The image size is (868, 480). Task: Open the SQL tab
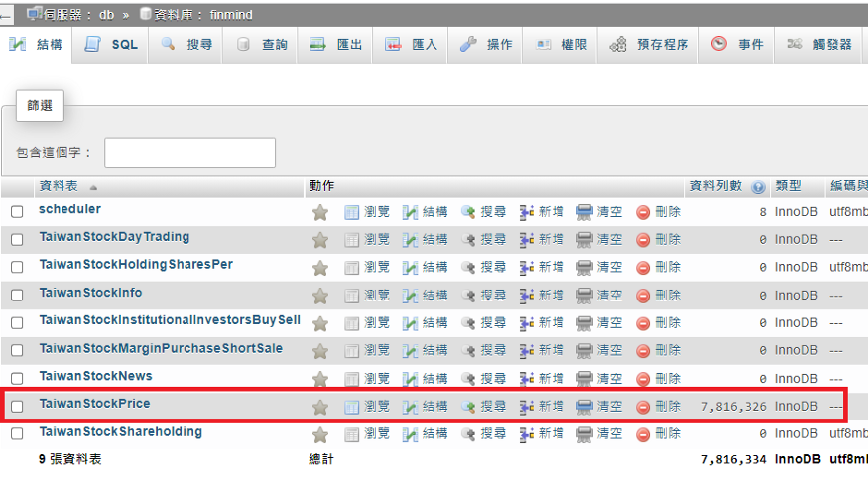tap(112, 45)
